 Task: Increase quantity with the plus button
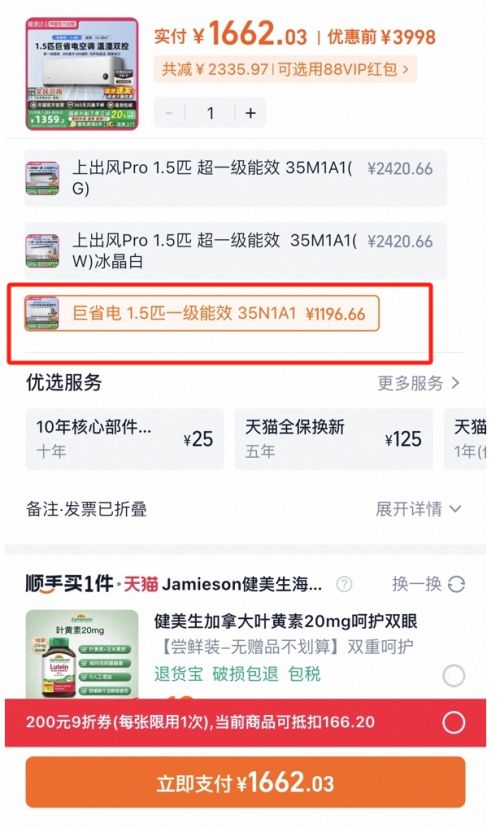click(x=250, y=113)
